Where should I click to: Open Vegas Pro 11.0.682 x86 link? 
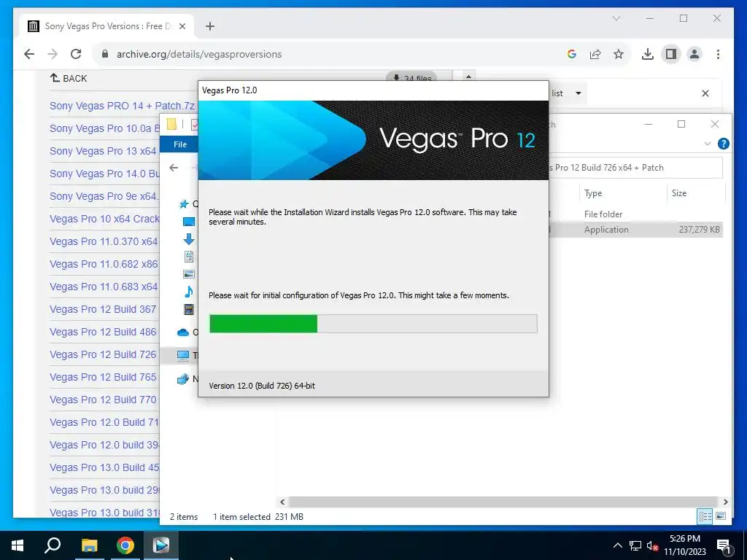pyautogui.click(x=104, y=264)
